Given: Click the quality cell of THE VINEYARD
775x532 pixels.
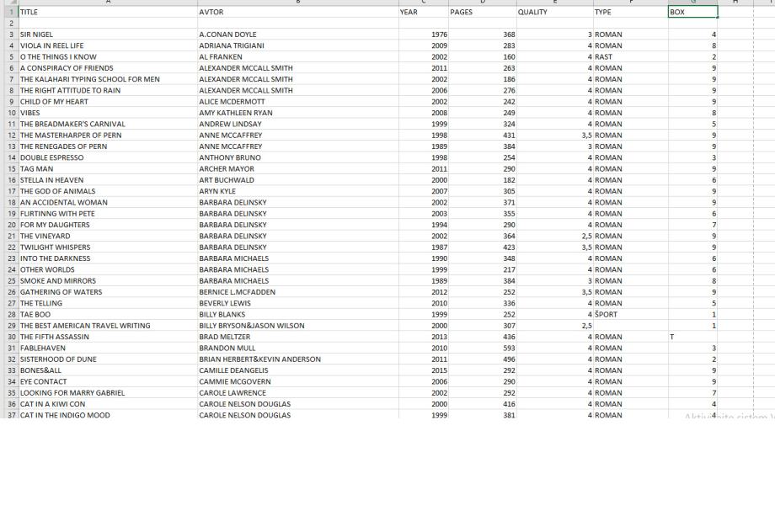Looking at the screenshot, I should 553,237.
